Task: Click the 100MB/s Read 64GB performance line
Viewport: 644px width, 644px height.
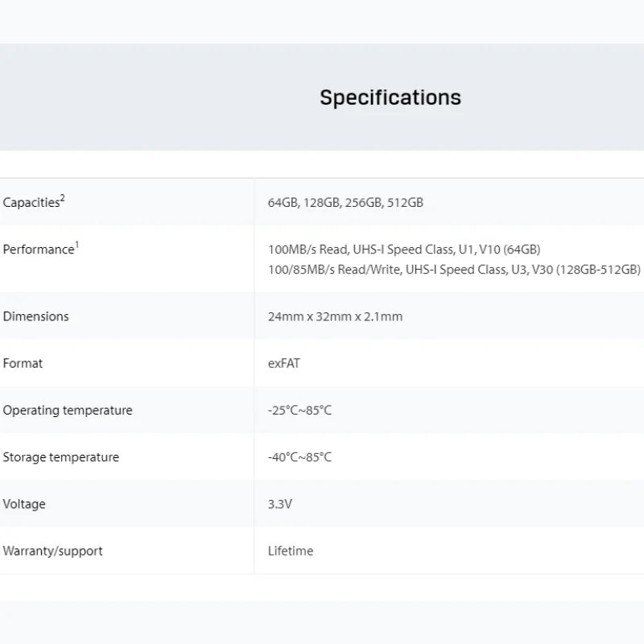Action: 404,250
